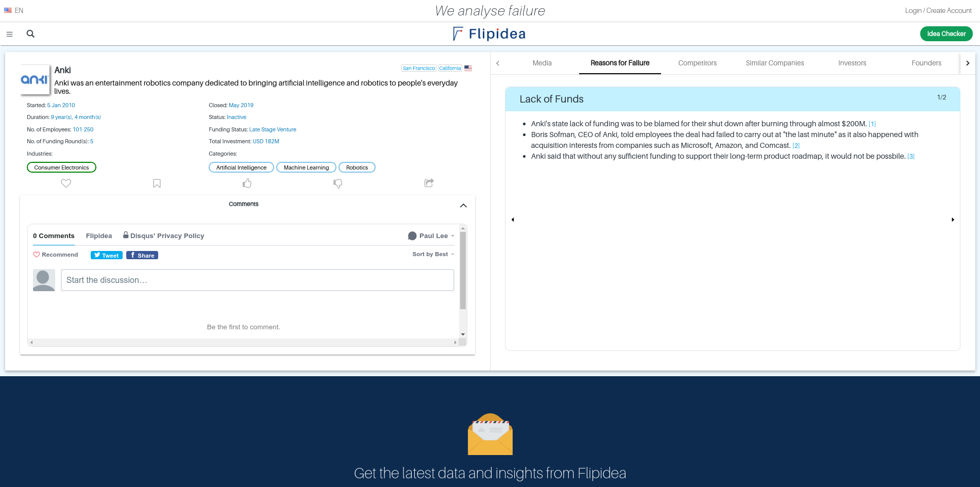Open citation link [1]
980x487 pixels.
coord(872,124)
